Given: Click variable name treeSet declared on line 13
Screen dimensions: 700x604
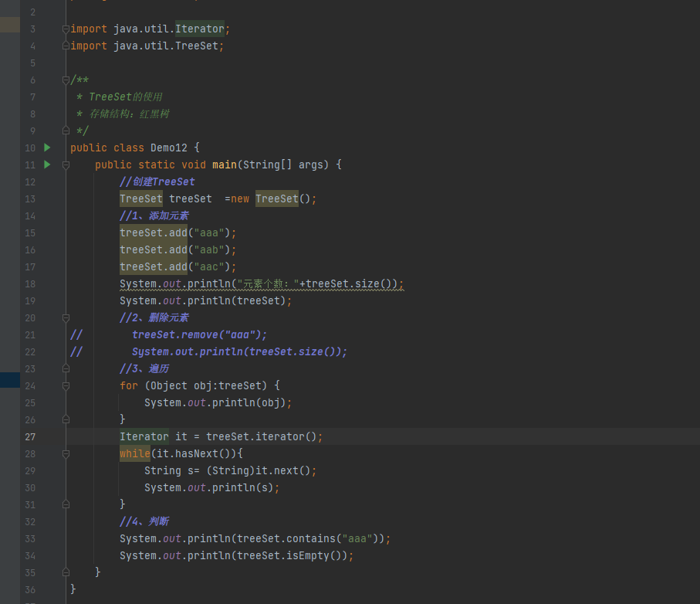Looking at the screenshot, I should click(190, 199).
